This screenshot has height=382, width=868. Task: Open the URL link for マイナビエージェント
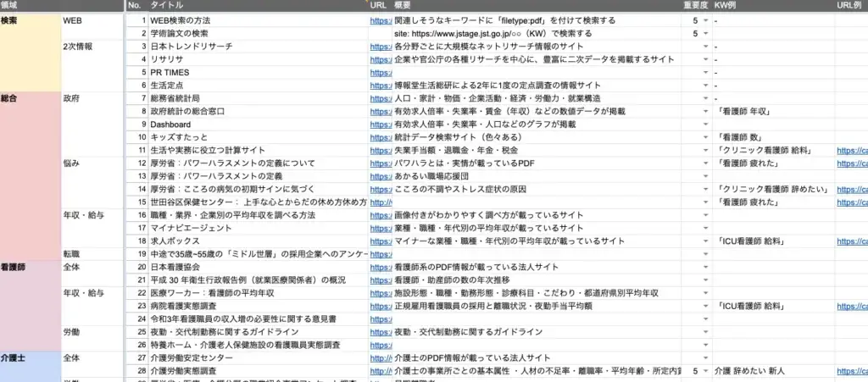[381, 229]
